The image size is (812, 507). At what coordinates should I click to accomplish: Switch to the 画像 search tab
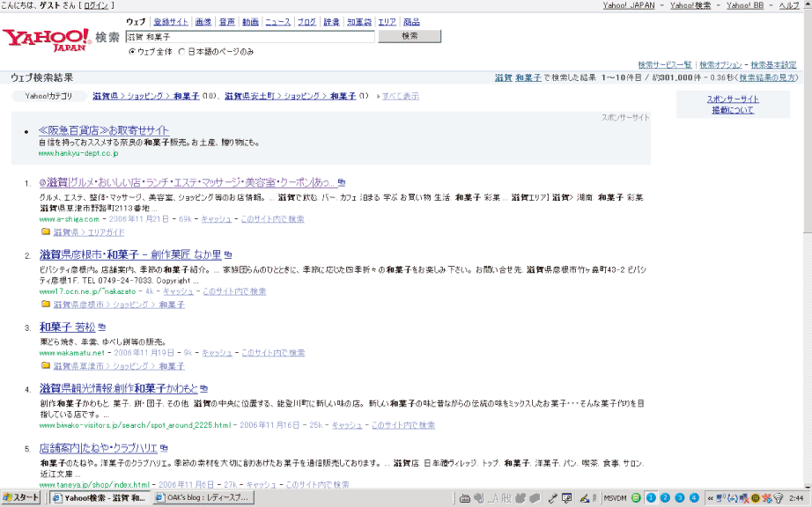[203, 22]
